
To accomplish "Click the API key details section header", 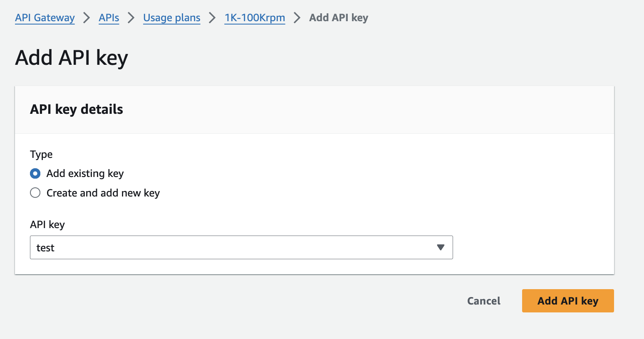I will point(77,109).
